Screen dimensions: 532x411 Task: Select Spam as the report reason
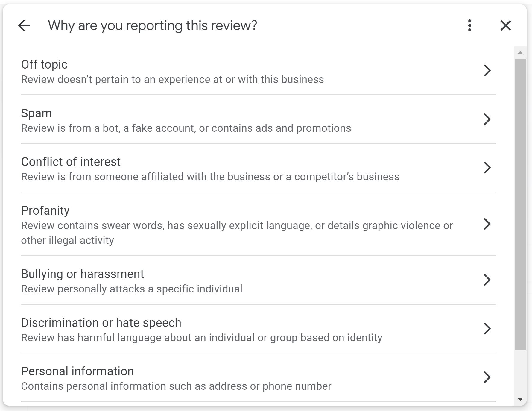(x=37, y=113)
